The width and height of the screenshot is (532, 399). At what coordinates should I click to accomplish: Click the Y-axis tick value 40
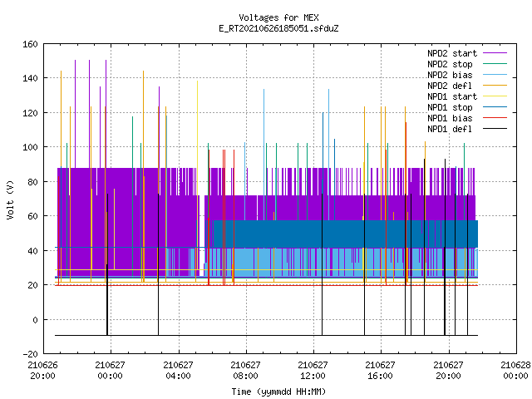point(32,251)
